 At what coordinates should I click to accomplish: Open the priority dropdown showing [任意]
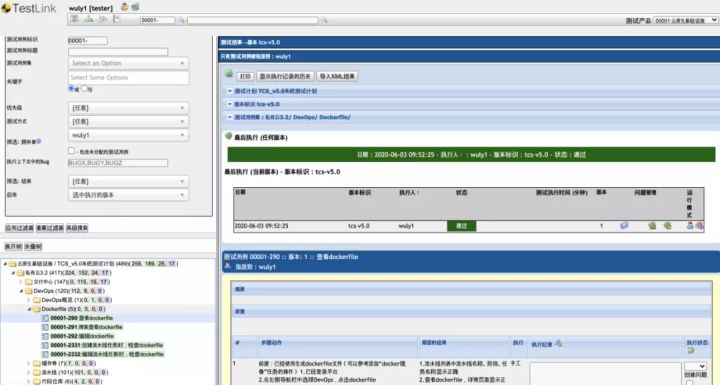[x=129, y=108]
